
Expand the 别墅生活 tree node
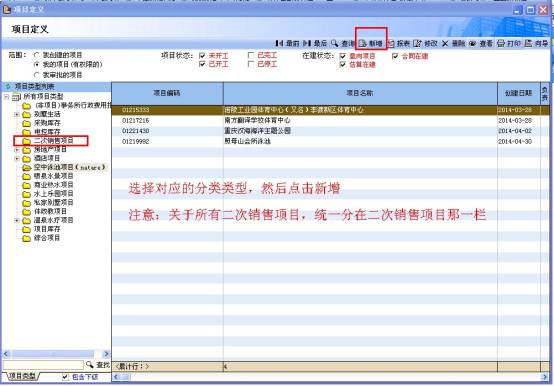17,114
